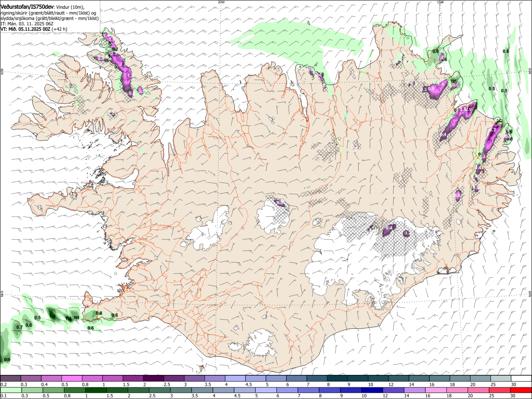Screen dimensions: 532x399
Task: Click the 0.4 label on Vatnajökull glacier
Action: coord(389,228)
